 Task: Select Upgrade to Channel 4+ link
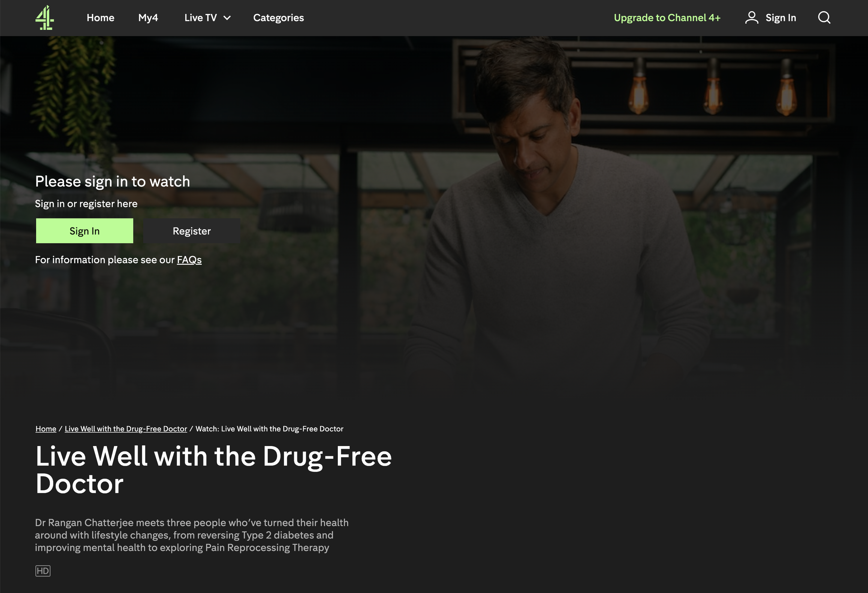[667, 18]
